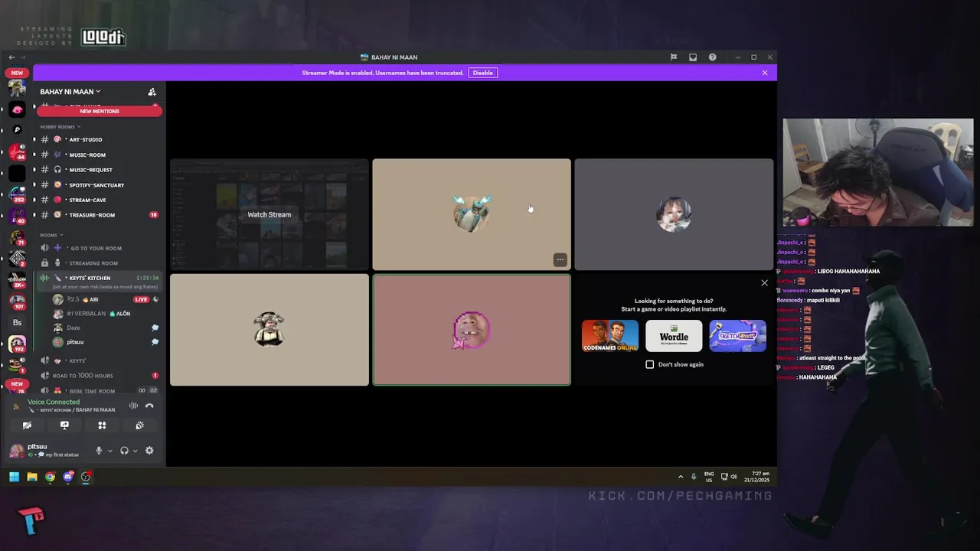Open the Bs server icon
980x551 pixels.
point(17,323)
